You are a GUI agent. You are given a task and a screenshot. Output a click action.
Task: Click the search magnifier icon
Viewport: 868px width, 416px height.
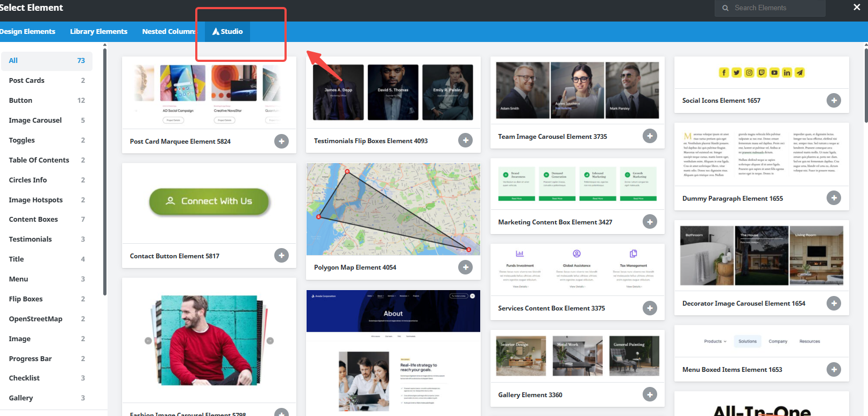(725, 8)
